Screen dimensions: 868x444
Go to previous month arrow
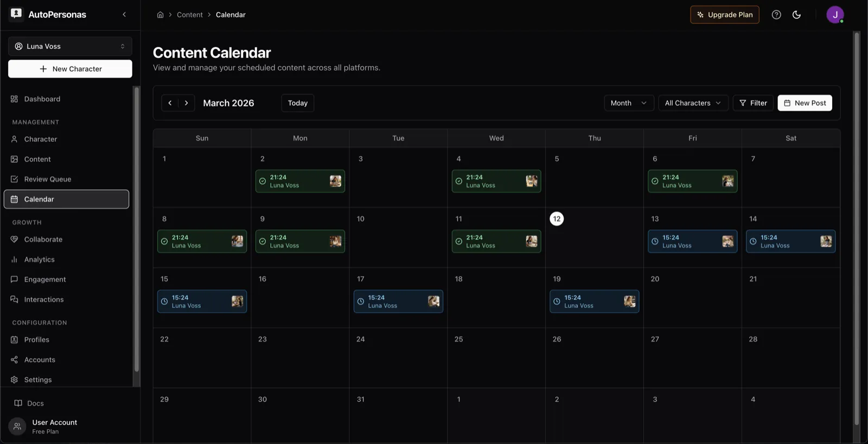coord(170,103)
